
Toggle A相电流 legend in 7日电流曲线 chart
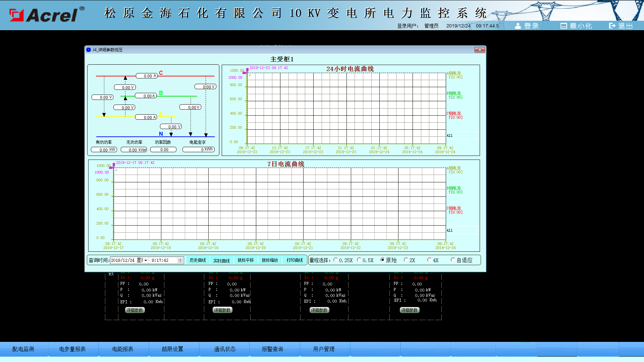click(454, 170)
